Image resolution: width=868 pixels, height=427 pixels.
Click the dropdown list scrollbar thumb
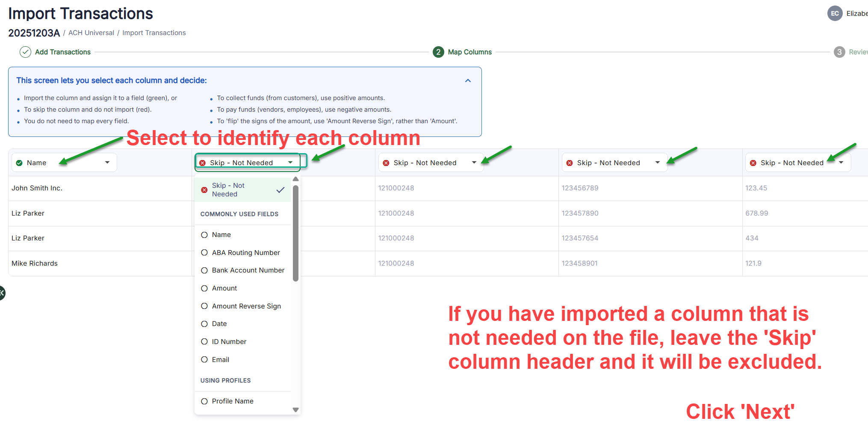(x=295, y=233)
